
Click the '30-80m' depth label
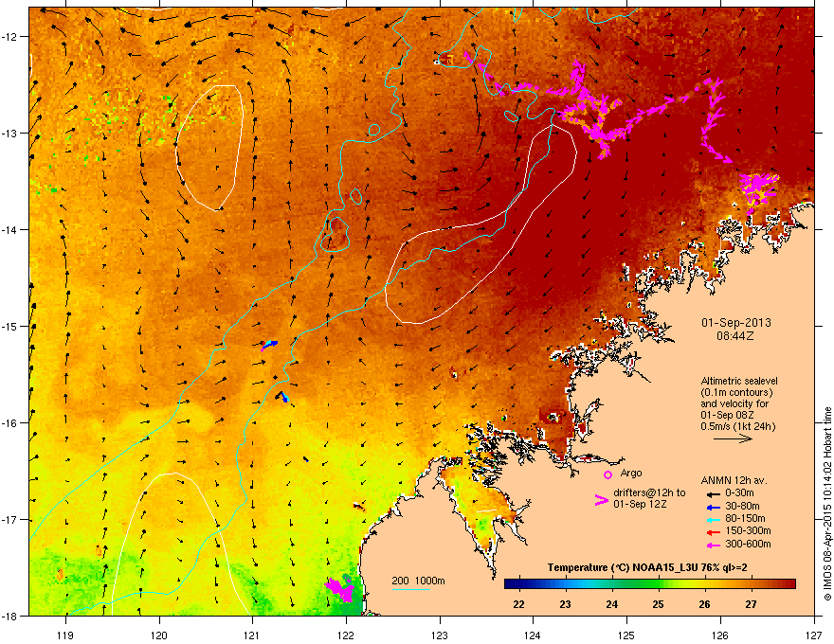pyautogui.click(x=742, y=506)
